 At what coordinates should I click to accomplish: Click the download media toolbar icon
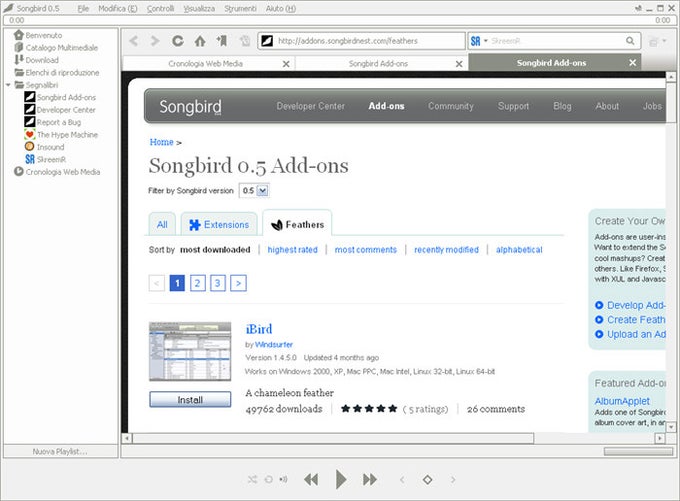tap(245, 41)
